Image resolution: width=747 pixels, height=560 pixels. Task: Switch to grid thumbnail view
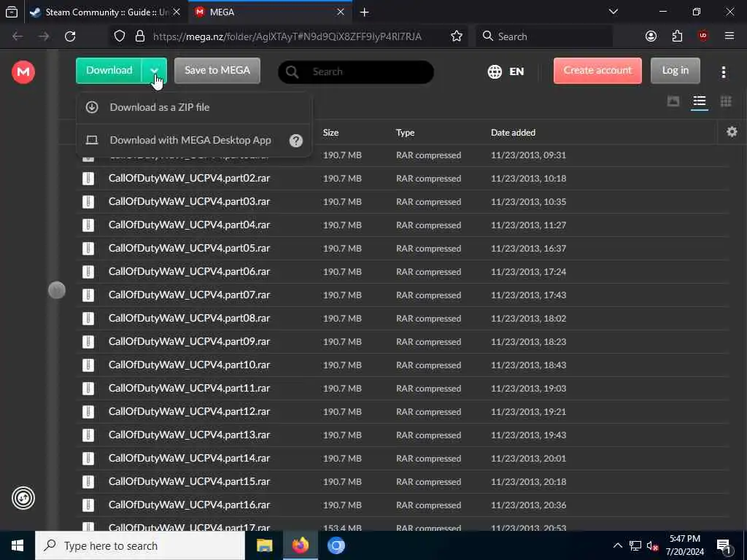(x=726, y=101)
